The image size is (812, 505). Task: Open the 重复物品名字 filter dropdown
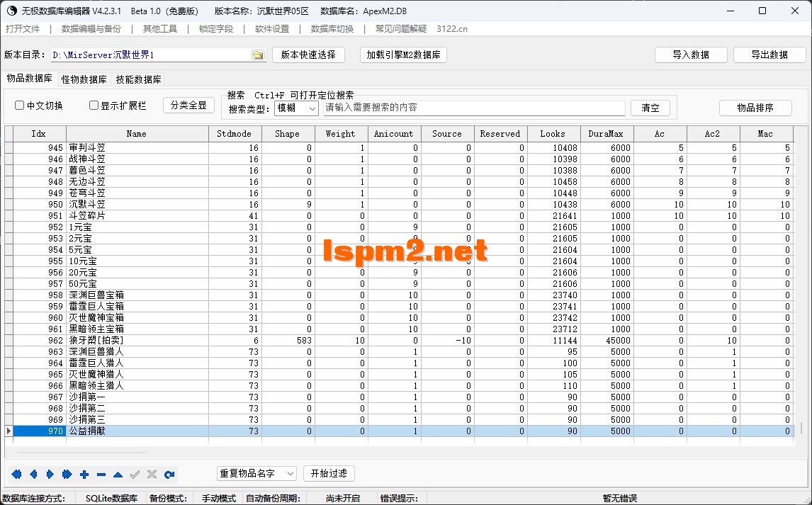(x=290, y=473)
